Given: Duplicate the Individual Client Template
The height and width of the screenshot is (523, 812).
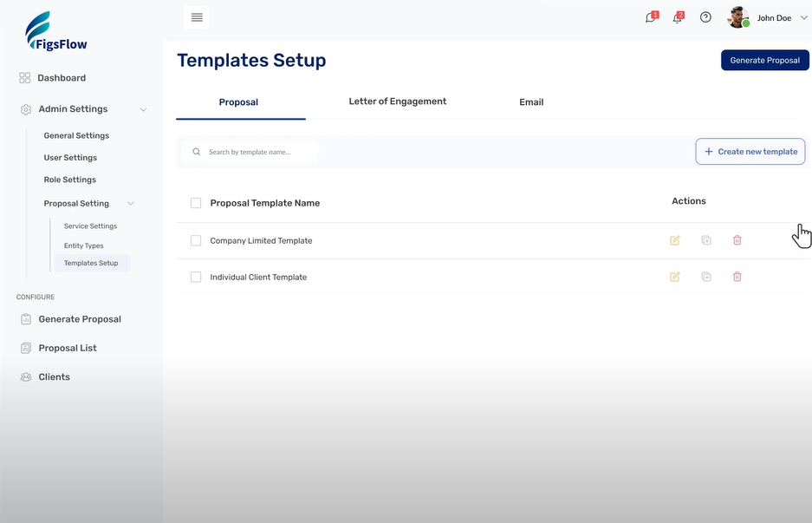Looking at the screenshot, I should tap(705, 276).
